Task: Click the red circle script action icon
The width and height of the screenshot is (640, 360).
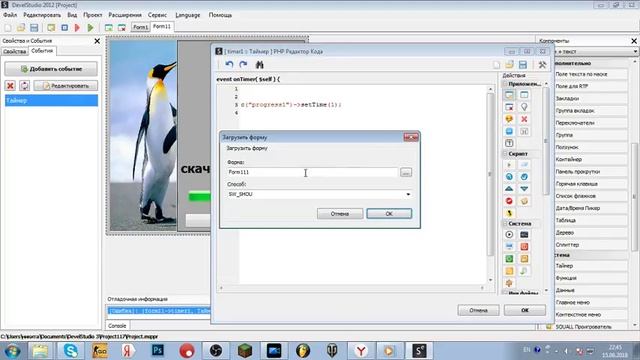Action: (509, 201)
